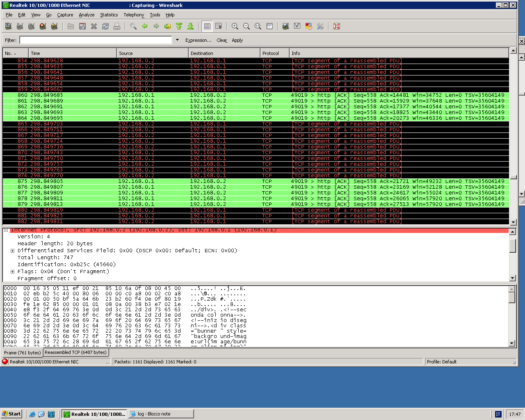Open the Edit menu

(22, 15)
